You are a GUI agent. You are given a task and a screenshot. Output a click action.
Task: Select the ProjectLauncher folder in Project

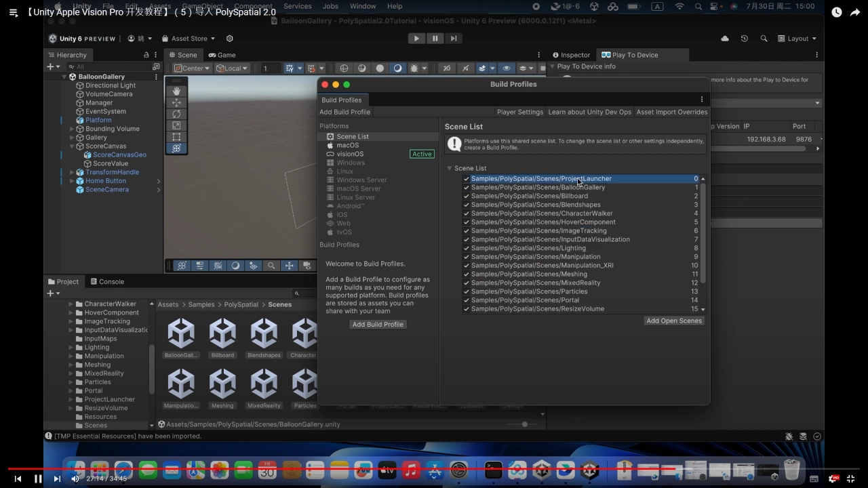pyautogui.click(x=109, y=399)
